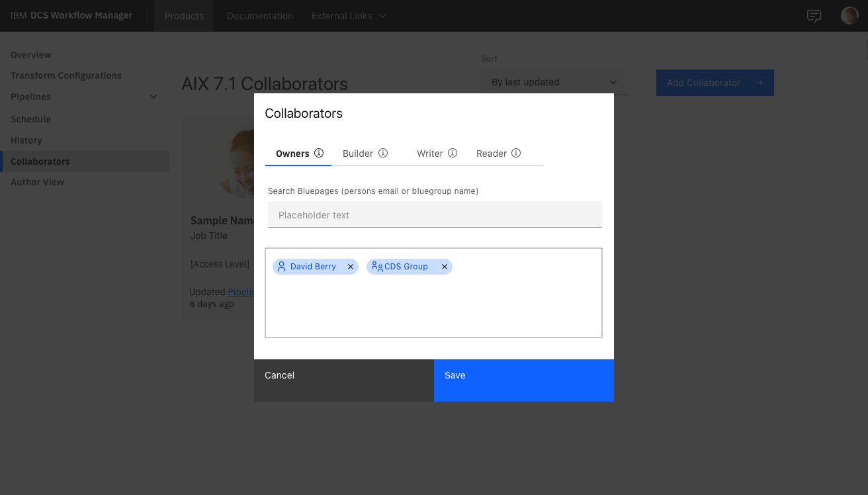The width and height of the screenshot is (868, 495).
Task: Go to History in the sidebar
Action: 26,140
